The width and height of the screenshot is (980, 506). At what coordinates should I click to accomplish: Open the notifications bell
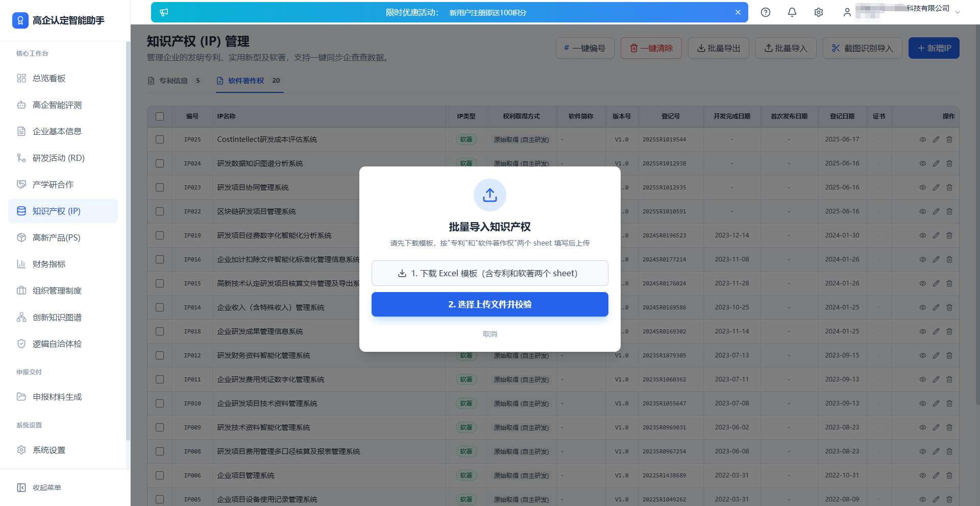click(792, 12)
